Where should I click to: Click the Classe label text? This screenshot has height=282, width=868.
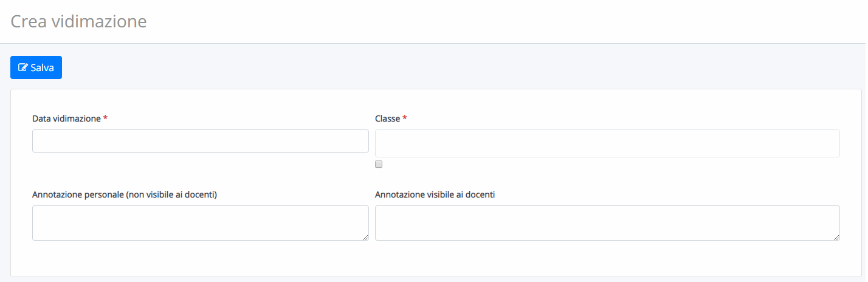(x=387, y=119)
